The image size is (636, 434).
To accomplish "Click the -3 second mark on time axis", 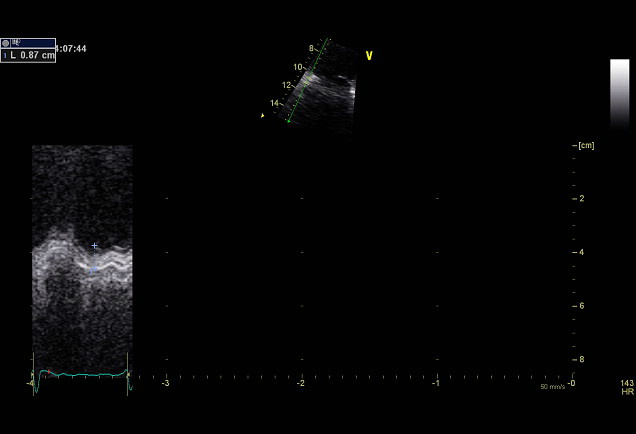I will point(165,382).
